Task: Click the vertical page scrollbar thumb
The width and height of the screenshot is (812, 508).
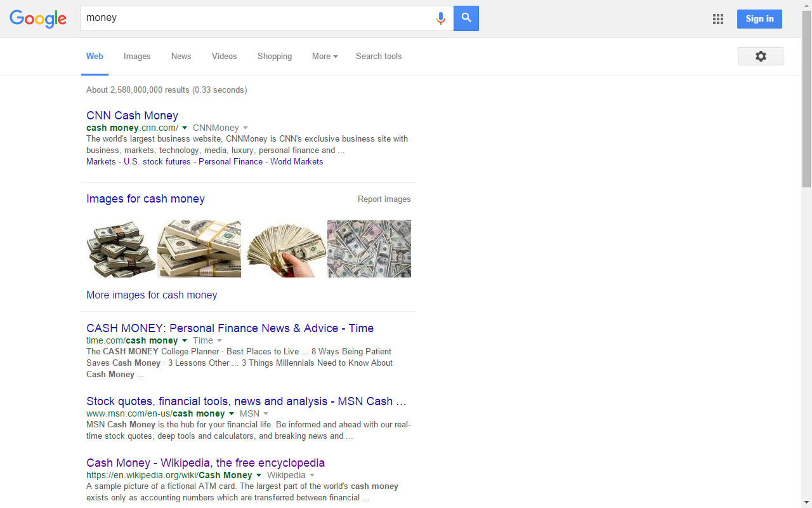Action: coord(806,98)
